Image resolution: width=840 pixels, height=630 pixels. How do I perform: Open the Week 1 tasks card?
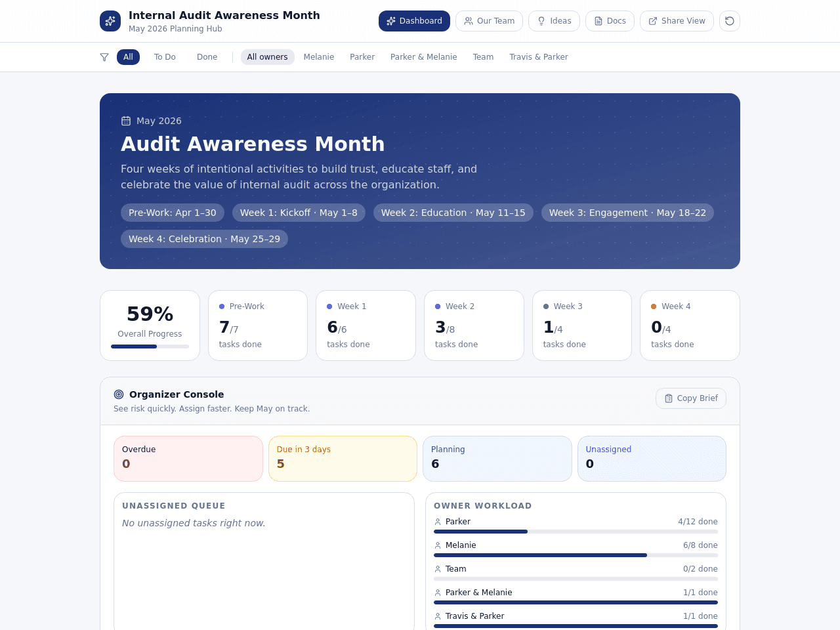point(366,325)
